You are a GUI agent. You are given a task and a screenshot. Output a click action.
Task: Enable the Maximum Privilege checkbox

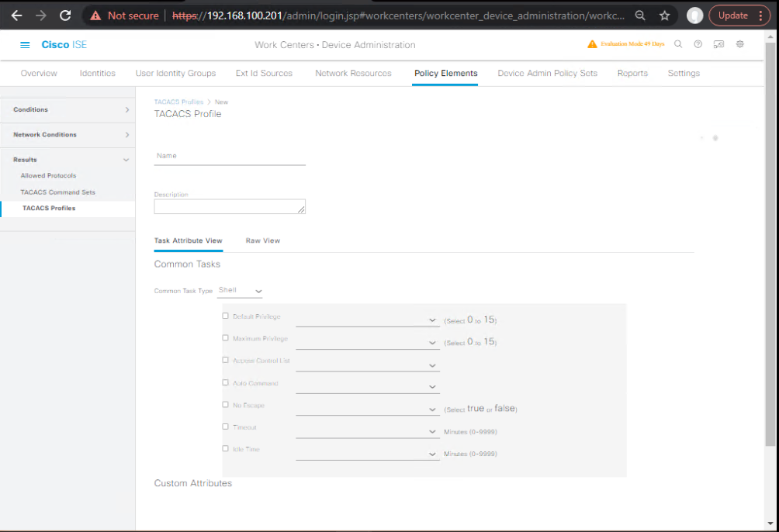226,338
